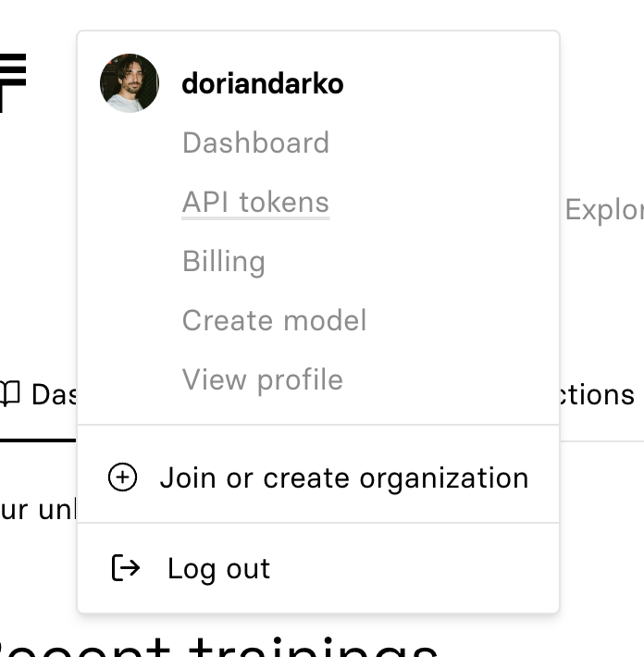Click the book icon on the Dashboard tab

point(9,394)
